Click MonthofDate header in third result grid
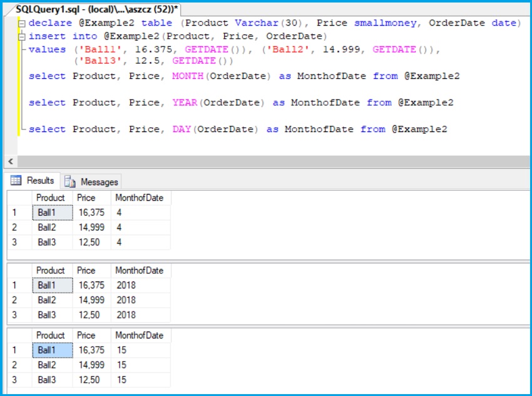The image size is (532, 396). 139,335
